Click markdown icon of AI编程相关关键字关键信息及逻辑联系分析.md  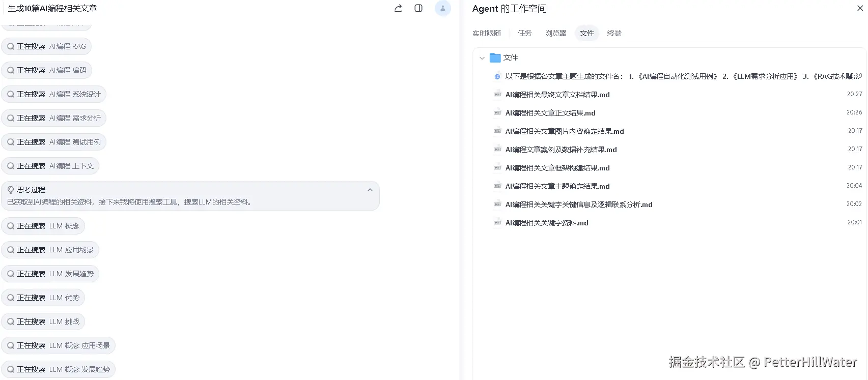point(497,204)
